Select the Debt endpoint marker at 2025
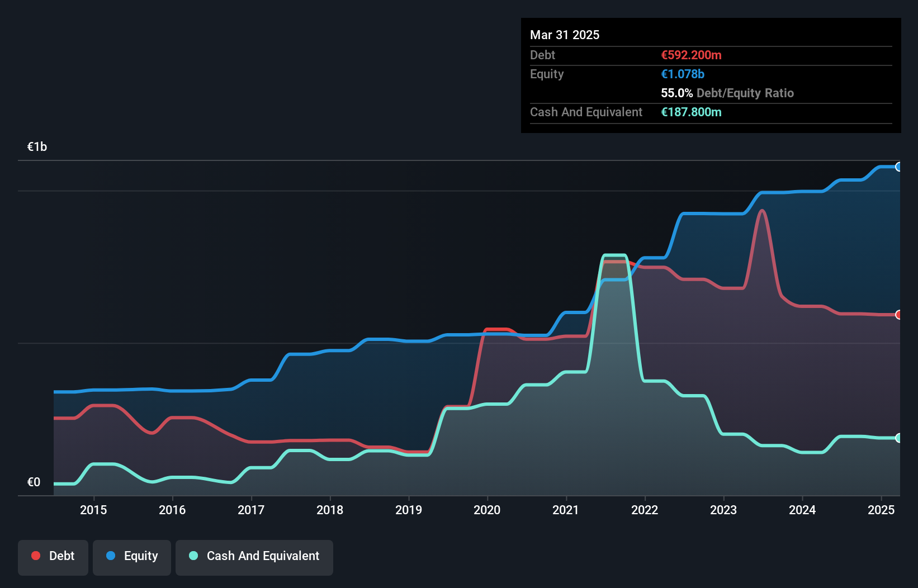The width and height of the screenshot is (918, 588). [899, 315]
